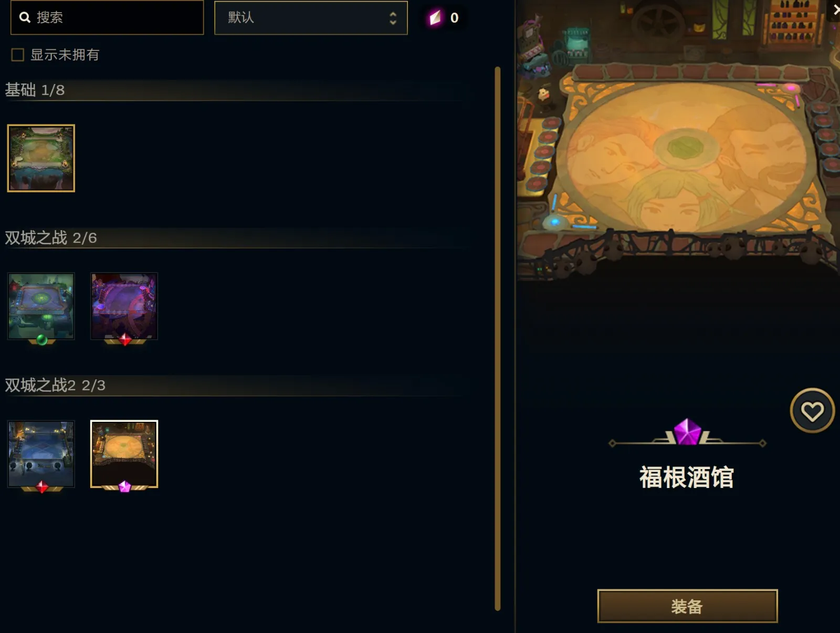
Task: Click the magnifier search icon
Action: coord(25,17)
